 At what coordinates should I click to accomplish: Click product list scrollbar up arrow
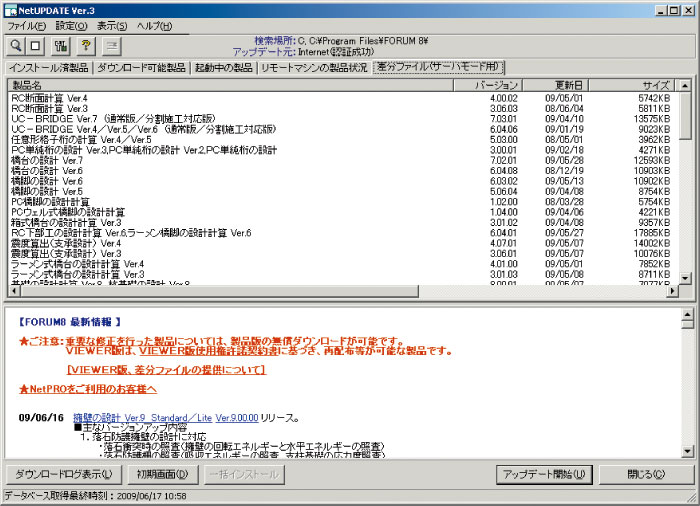(x=685, y=85)
